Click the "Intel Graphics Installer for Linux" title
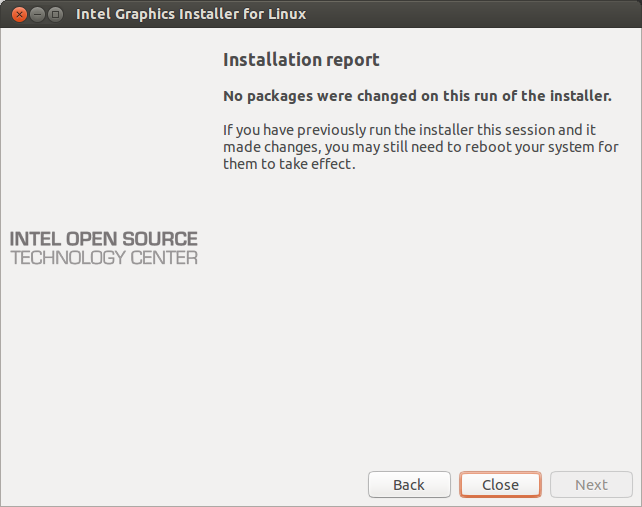The width and height of the screenshot is (642, 507). (x=191, y=15)
